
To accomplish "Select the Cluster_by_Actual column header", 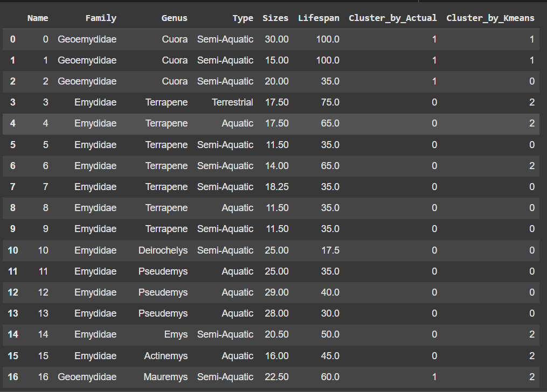I will 392,18.
